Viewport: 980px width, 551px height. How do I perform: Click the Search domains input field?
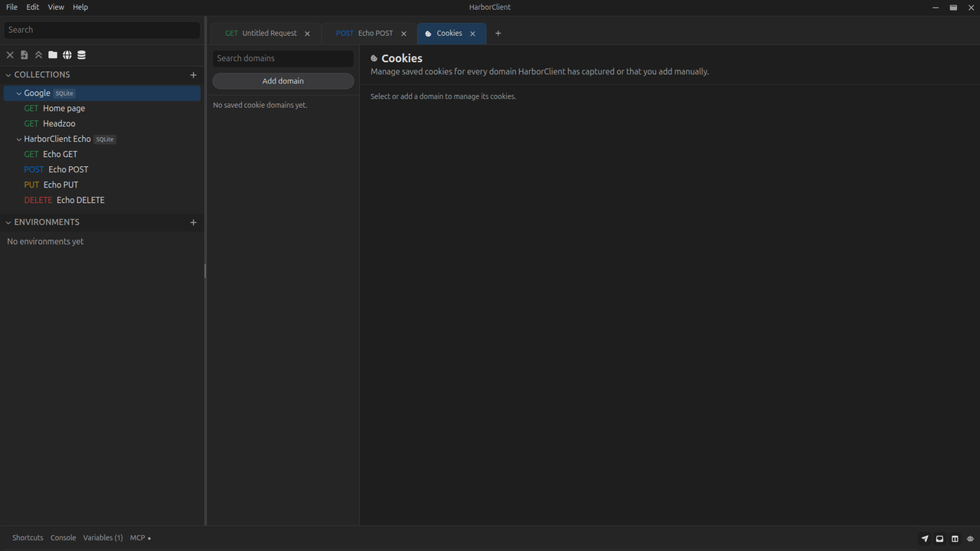[x=283, y=58]
